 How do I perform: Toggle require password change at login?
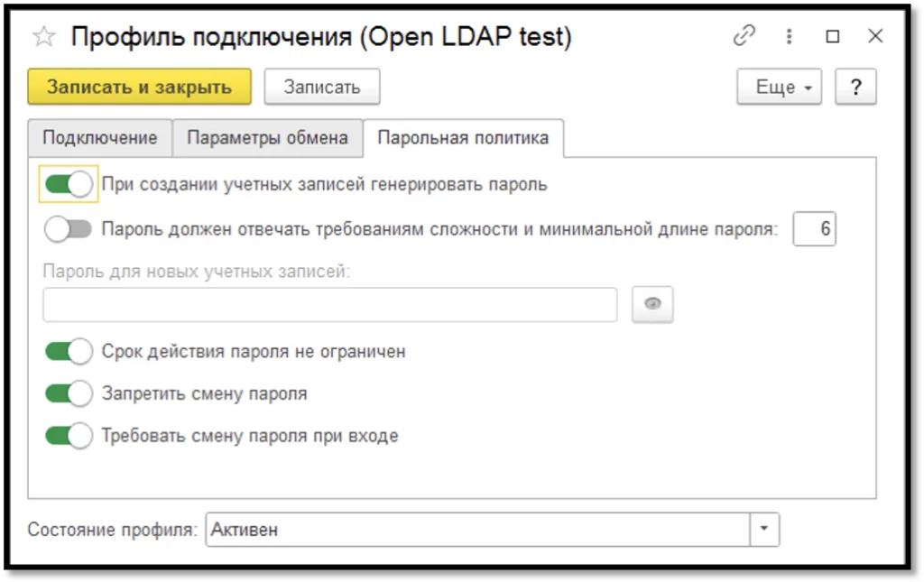[68, 437]
